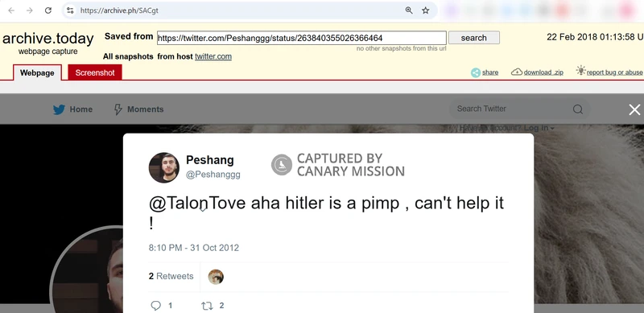The width and height of the screenshot is (644, 313).
Task: Click the browser reload icon
Action: 48,10
